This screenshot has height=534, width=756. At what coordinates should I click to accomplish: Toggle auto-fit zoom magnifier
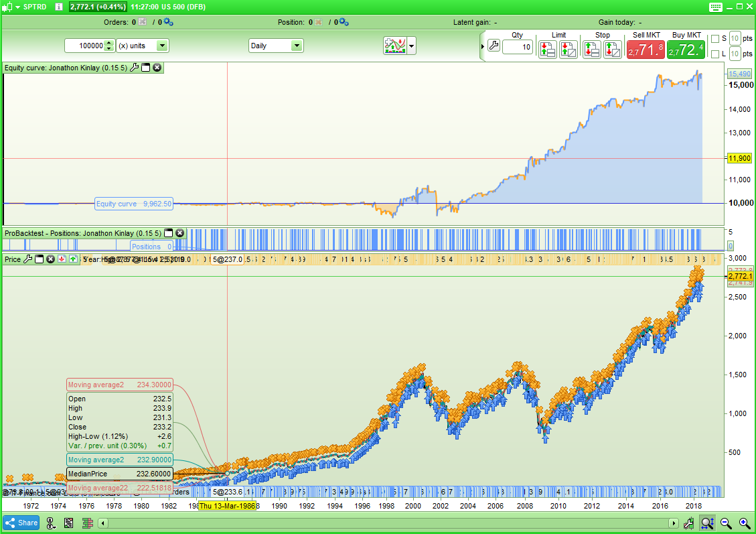707,523
